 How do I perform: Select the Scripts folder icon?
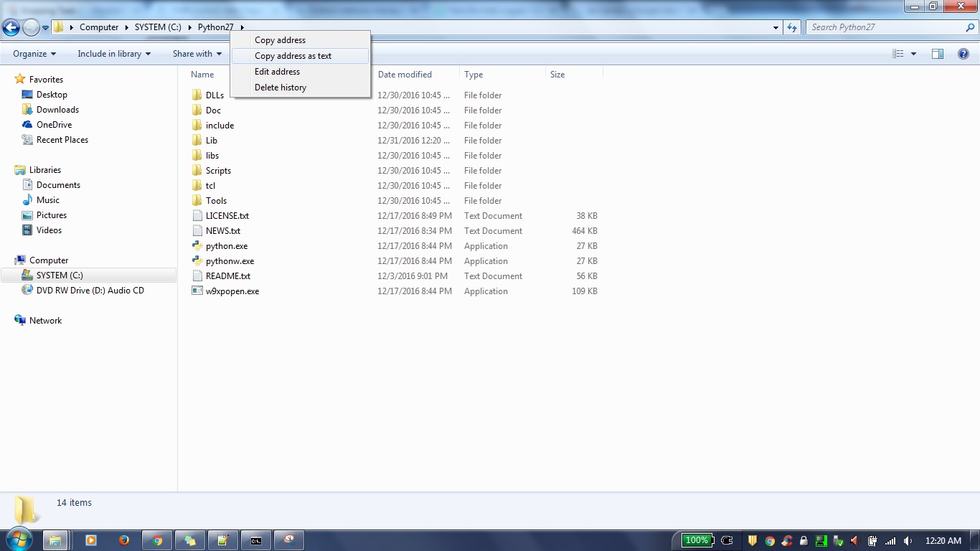197,171
